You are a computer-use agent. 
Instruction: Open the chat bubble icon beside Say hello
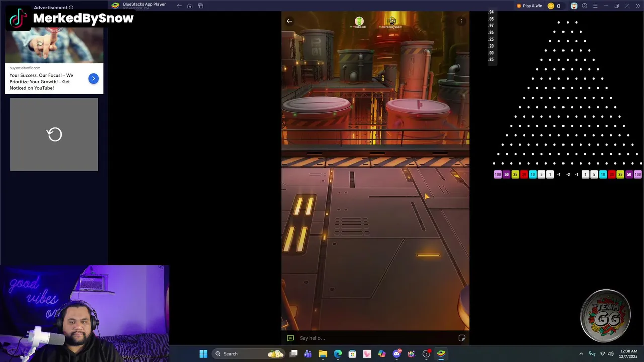tap(290, 338)
